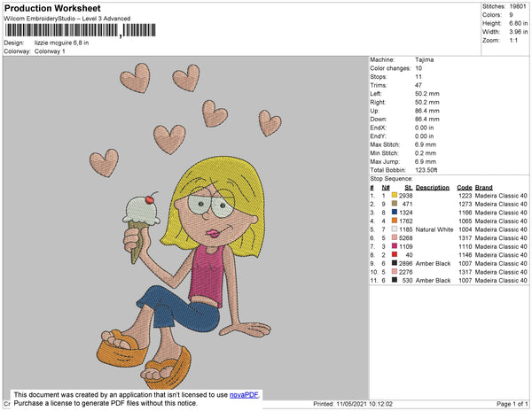Click the colors value '9'
Image resolution: width=532 pixels, height=411 pixels.
pos(511,15)
